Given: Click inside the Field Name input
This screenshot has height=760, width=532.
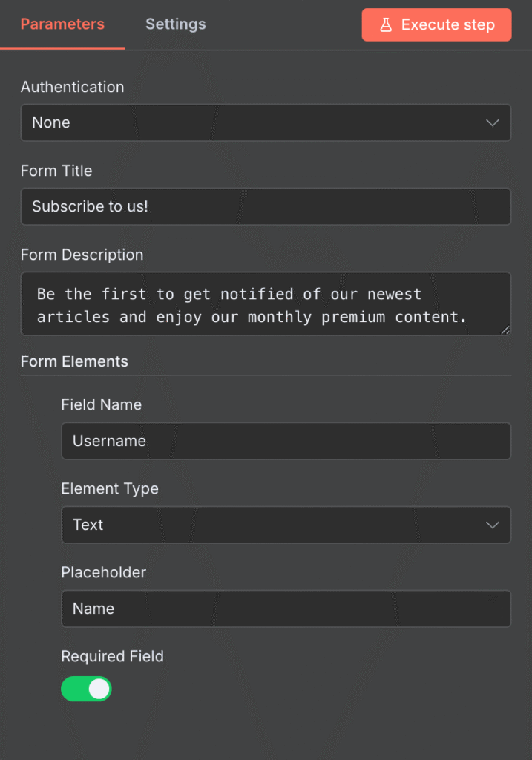Looking at the screenshot, I should coord(286,441).
